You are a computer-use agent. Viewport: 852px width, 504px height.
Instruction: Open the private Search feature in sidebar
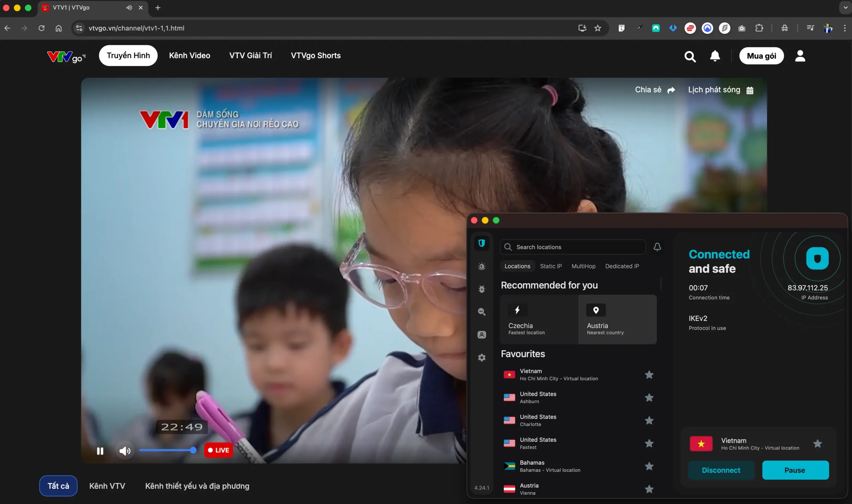point(482,312)
